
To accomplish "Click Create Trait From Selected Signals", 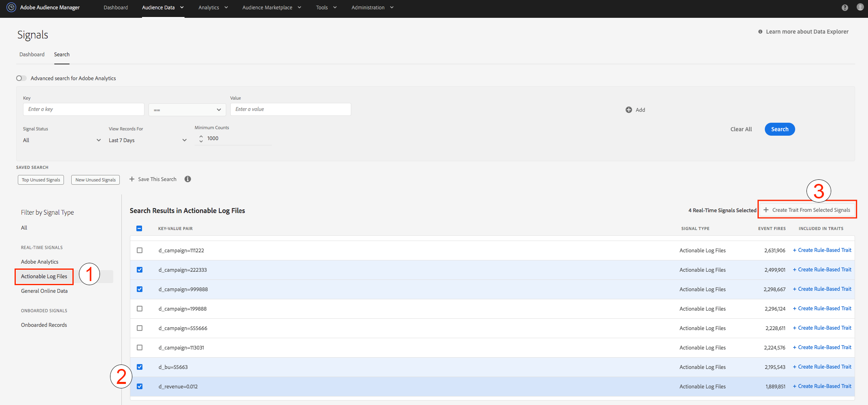I will [807, 210].
